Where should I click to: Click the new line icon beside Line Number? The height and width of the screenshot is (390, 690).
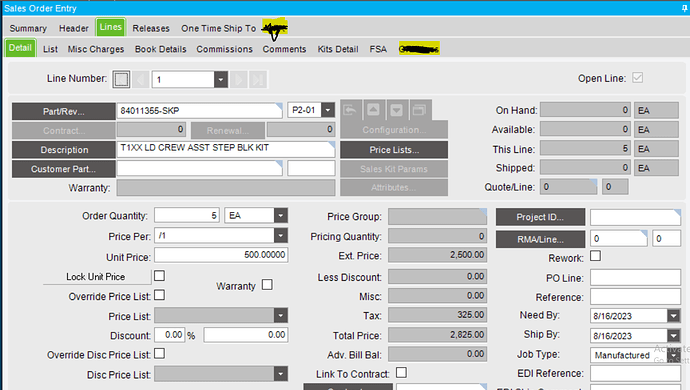[121, 80]
